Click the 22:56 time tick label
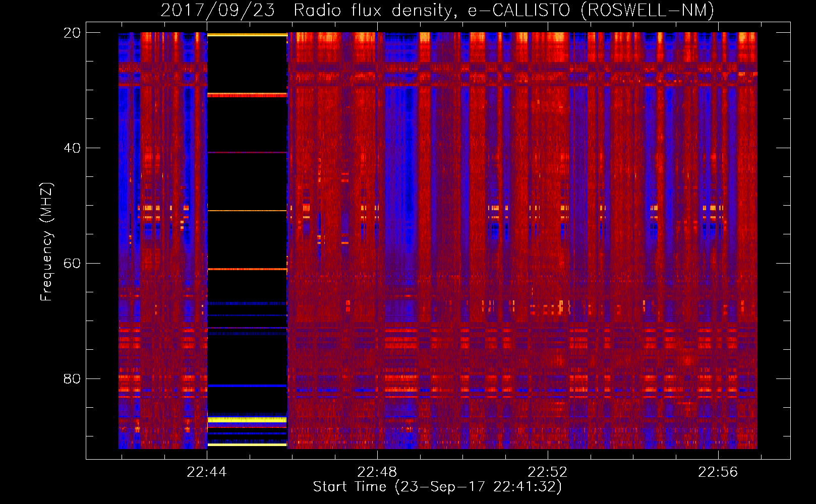 (718, 472)
